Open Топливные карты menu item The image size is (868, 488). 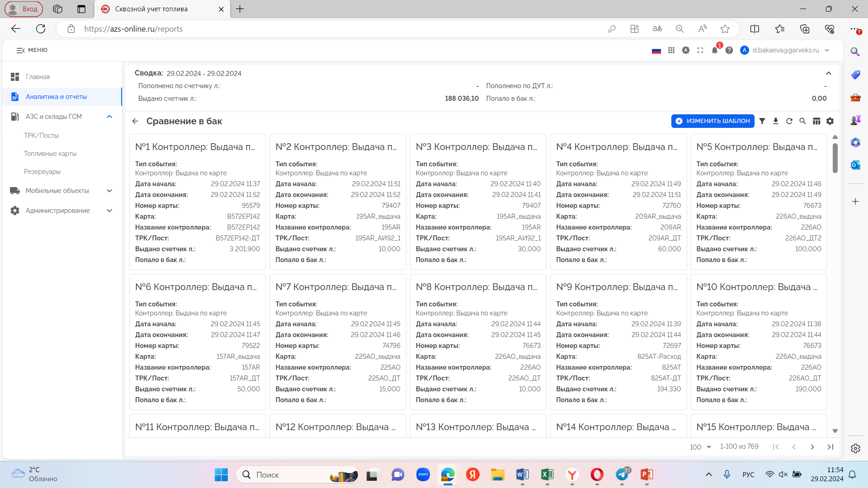[x=50, y=154]
